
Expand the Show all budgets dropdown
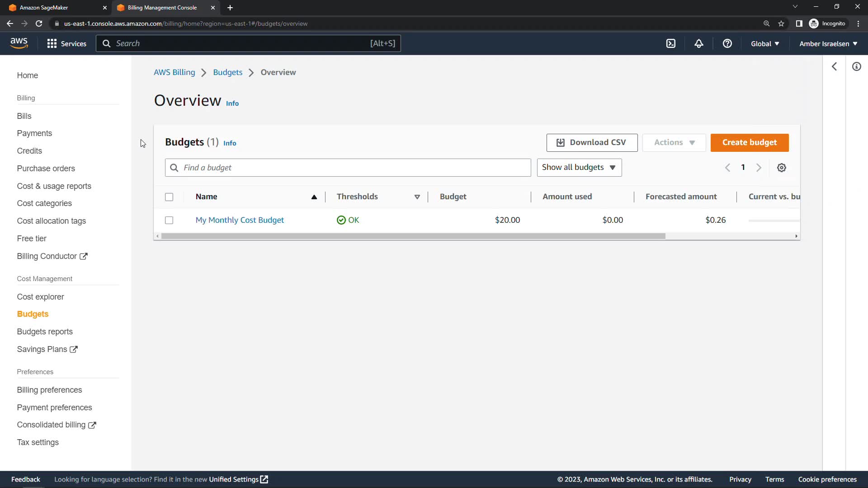pos(579,168)
